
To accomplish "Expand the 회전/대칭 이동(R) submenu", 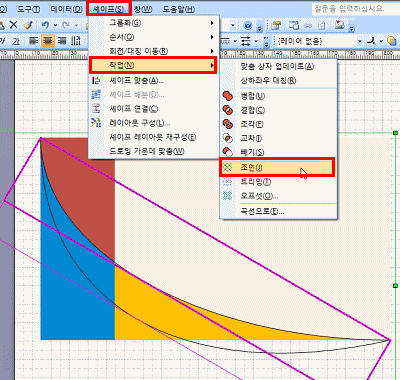I will (154, 51).
